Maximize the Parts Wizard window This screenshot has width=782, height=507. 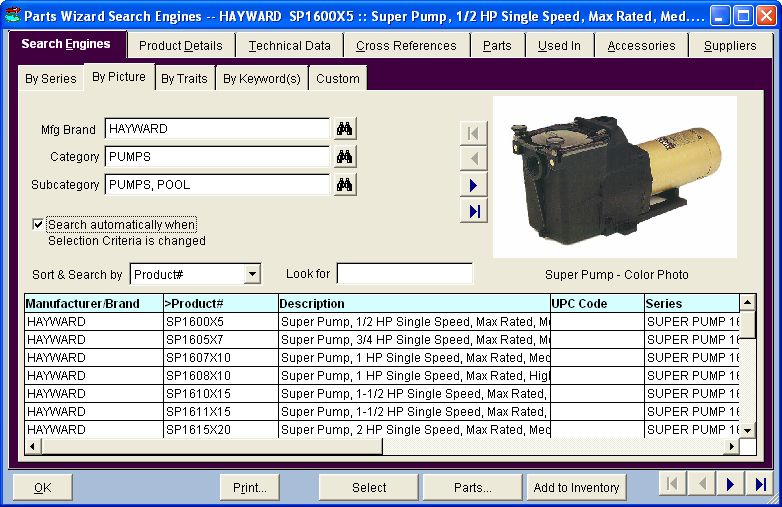(x=743, y=16)
